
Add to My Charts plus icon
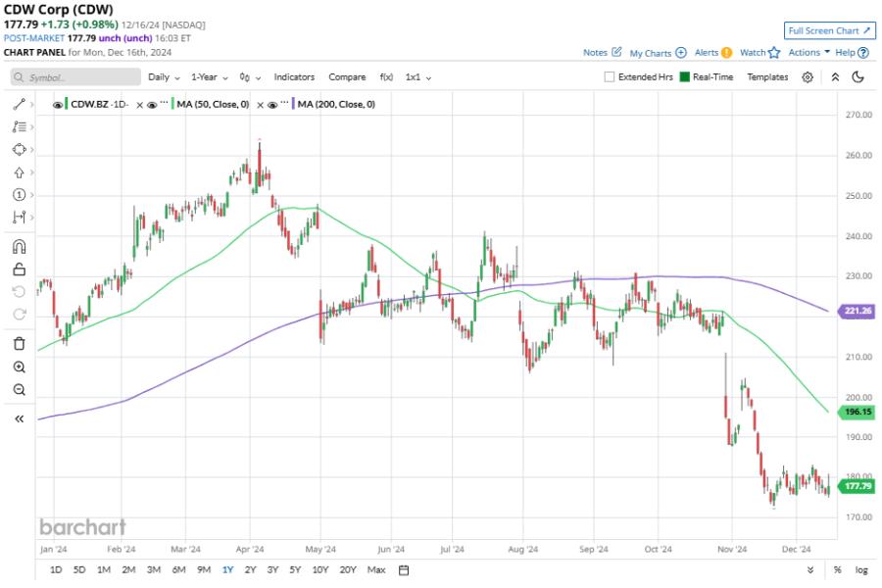click(681, 52)
